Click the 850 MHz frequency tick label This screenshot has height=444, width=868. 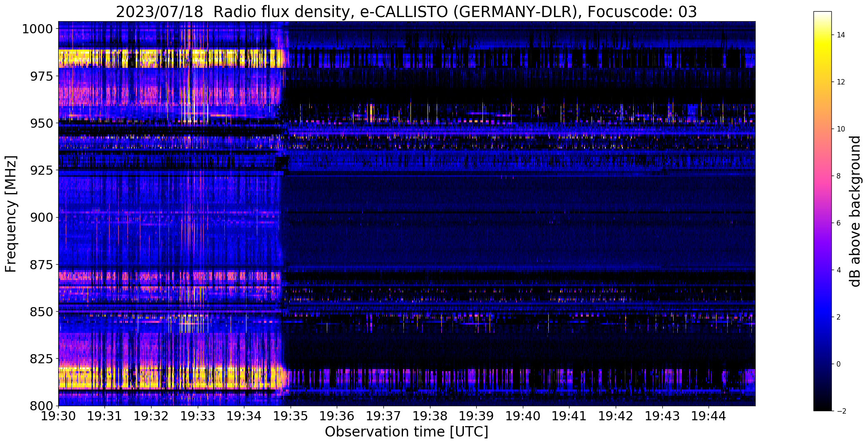pyautogui.click(x=41, y=311)
